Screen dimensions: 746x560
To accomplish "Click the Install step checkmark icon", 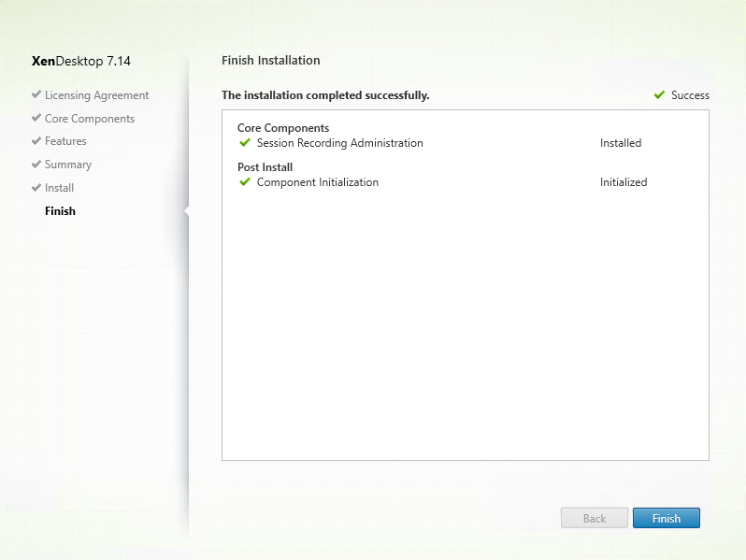I will 36,188.
